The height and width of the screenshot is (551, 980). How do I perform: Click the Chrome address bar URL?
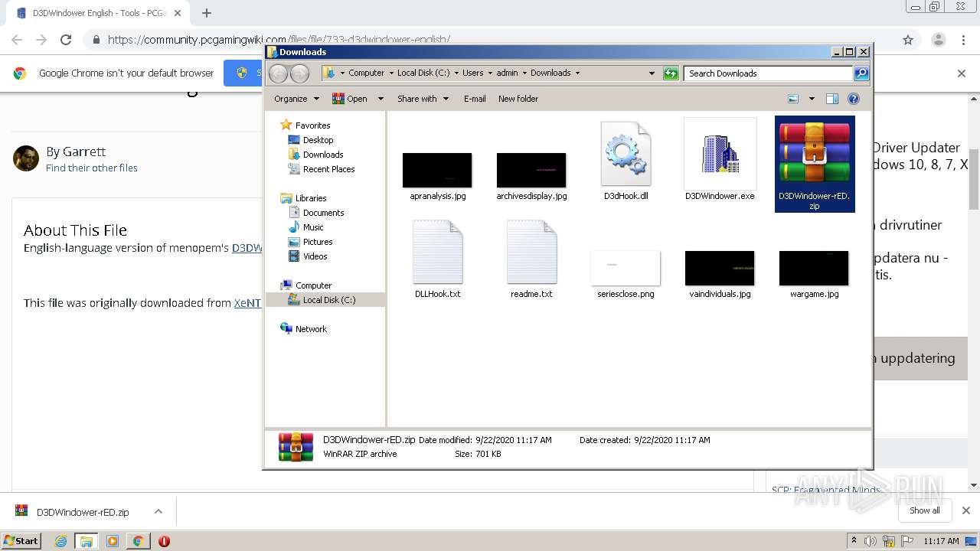278,40
